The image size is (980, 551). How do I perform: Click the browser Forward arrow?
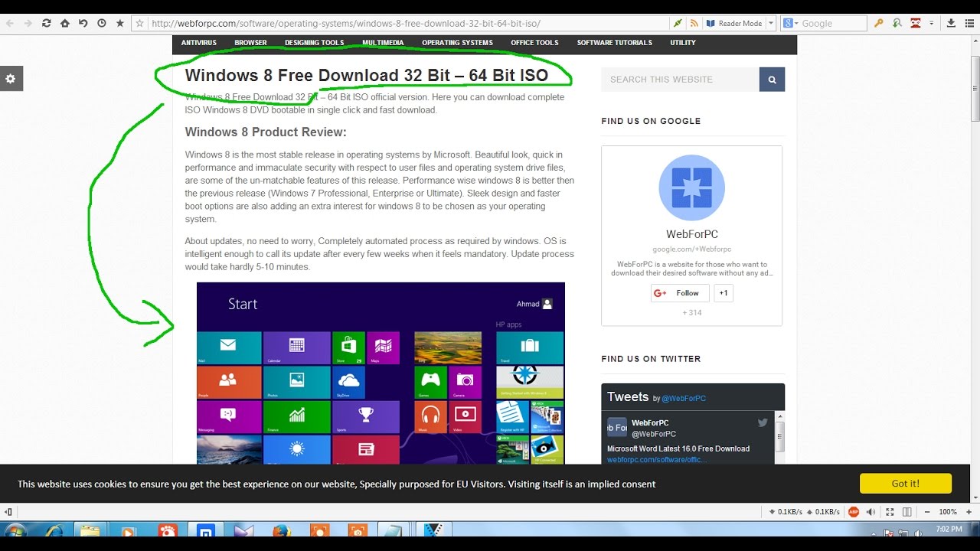coord(28,24)
